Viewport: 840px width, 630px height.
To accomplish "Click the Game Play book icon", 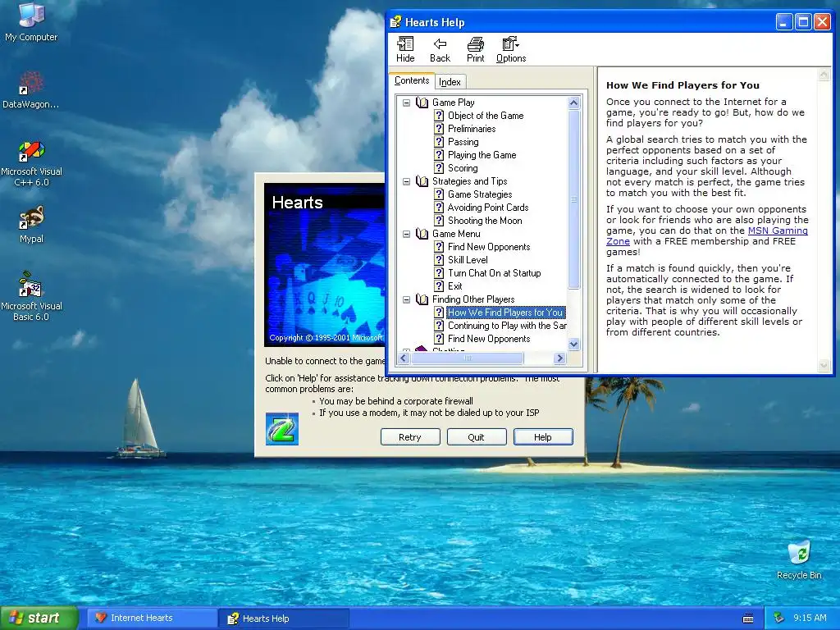I will point(422,103).
